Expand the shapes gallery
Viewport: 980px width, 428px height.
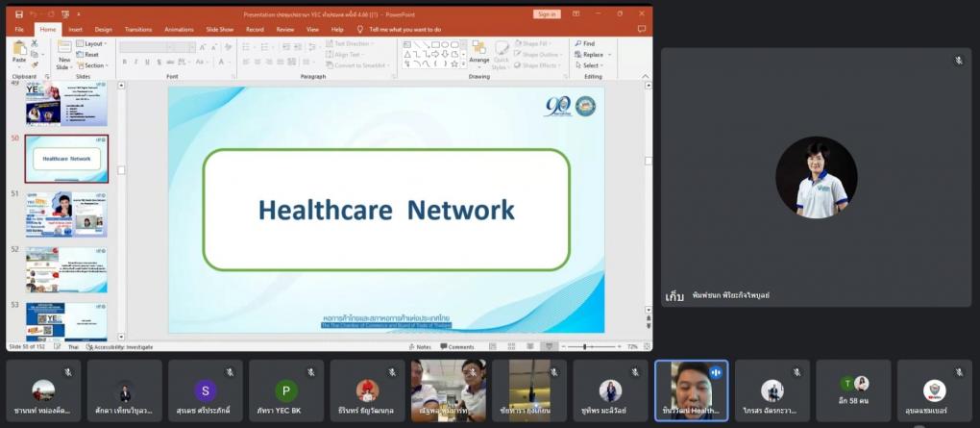pyautogui.click(x=463, y=63)
